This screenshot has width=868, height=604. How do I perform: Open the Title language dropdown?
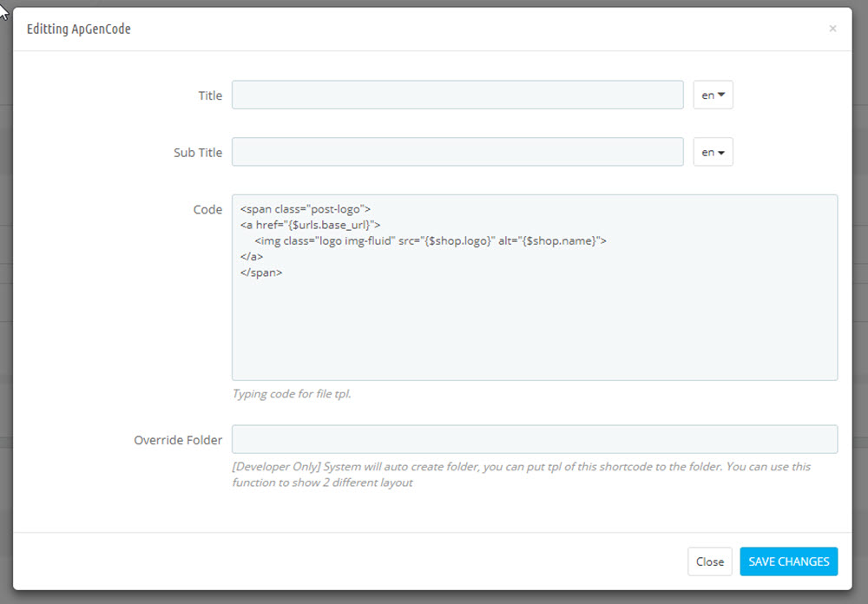pos(713,95)
